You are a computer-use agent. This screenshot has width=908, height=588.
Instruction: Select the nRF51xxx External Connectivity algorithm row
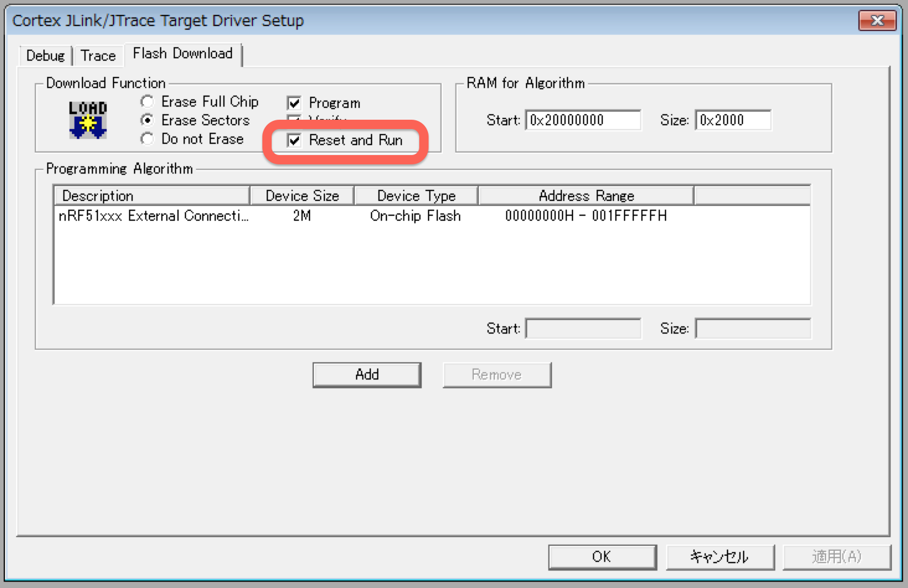[153, 216]
